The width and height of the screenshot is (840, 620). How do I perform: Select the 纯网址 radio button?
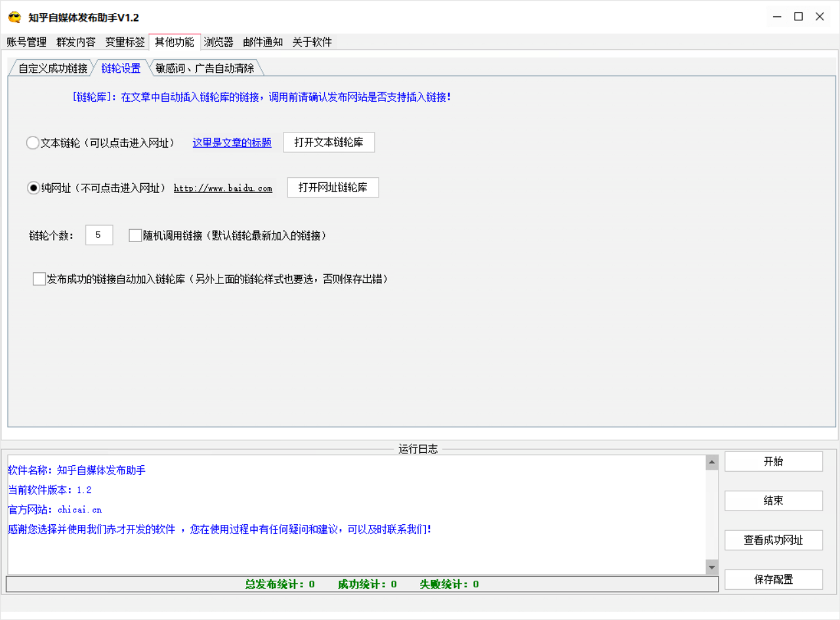pyautogui.click(x=33, y=188)
